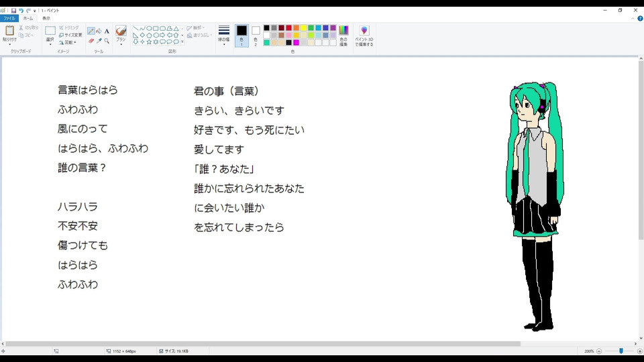This screenshot has width=644, height=362.
Task: Choose the Rectangle shape
Action: (156, 28)
